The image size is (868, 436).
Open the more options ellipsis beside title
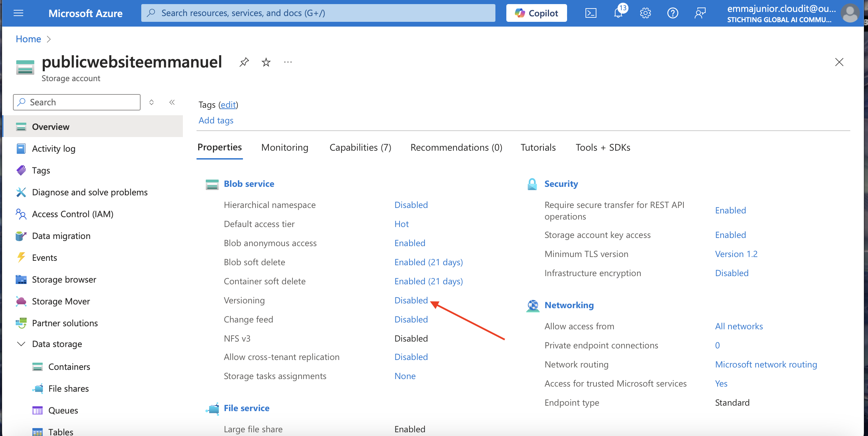click(x=288, y=62)
